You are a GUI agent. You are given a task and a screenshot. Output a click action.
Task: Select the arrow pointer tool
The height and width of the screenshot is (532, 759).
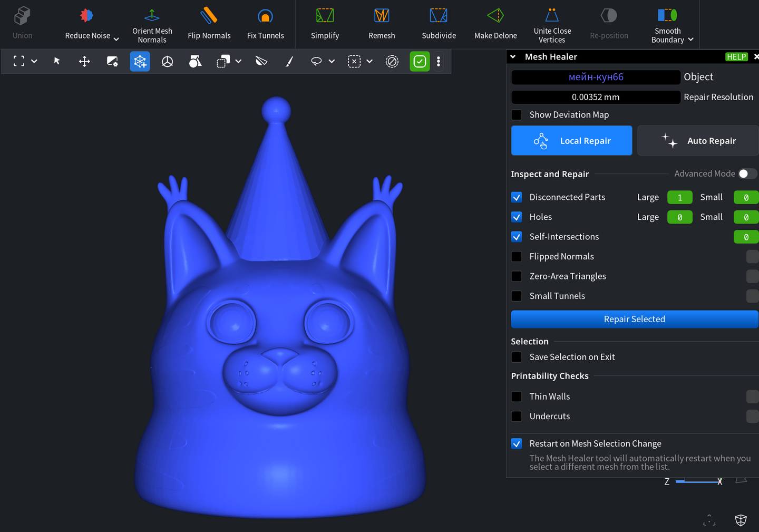pyautogui.click(x=57, y=61)
